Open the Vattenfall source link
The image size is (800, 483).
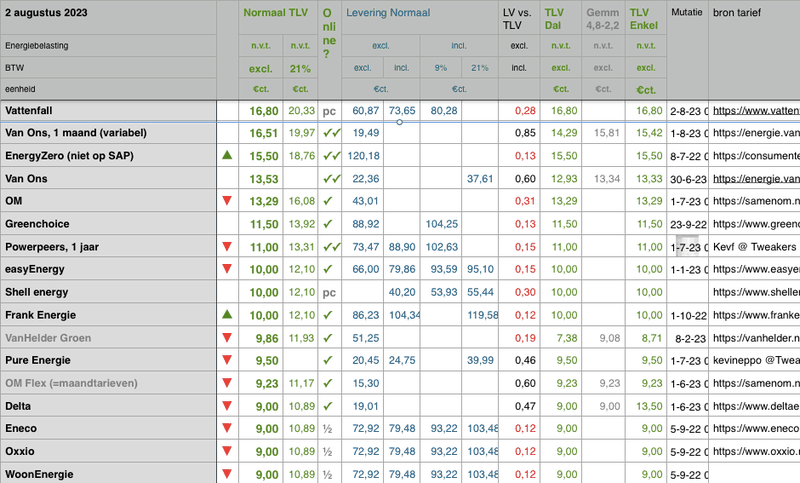tap(755, 110)
